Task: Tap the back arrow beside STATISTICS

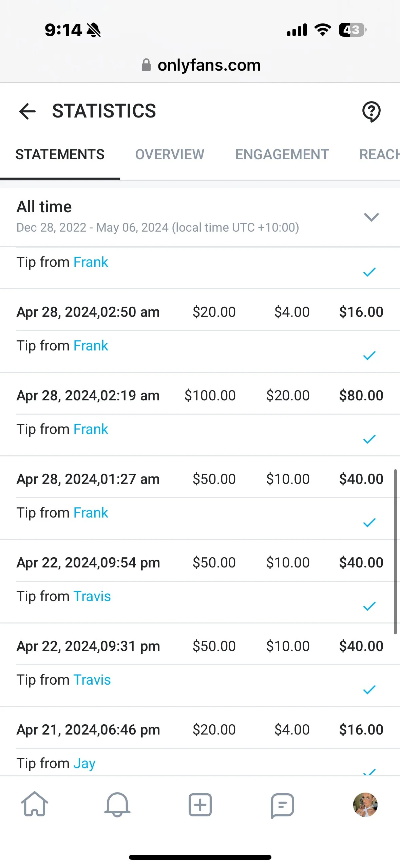Action: [27, 111]
